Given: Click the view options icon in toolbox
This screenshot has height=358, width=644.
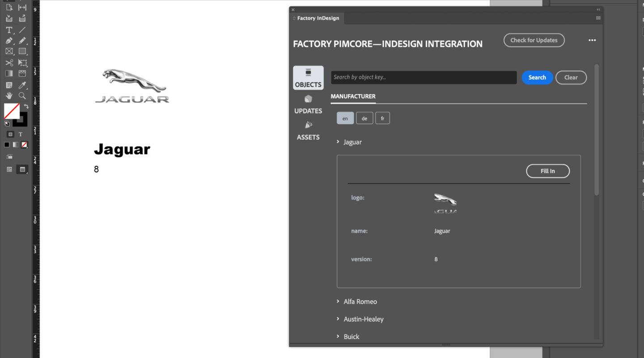Looking at the screenshot, I should coord(9,157).
